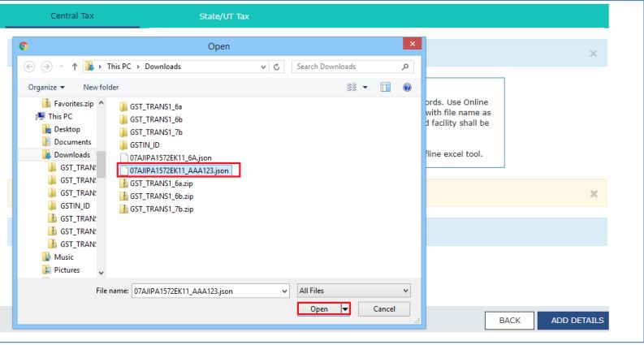Select GST_TRANS1_6b.zip archive
This screenshot has height=345, width=644.
[157, 196]
